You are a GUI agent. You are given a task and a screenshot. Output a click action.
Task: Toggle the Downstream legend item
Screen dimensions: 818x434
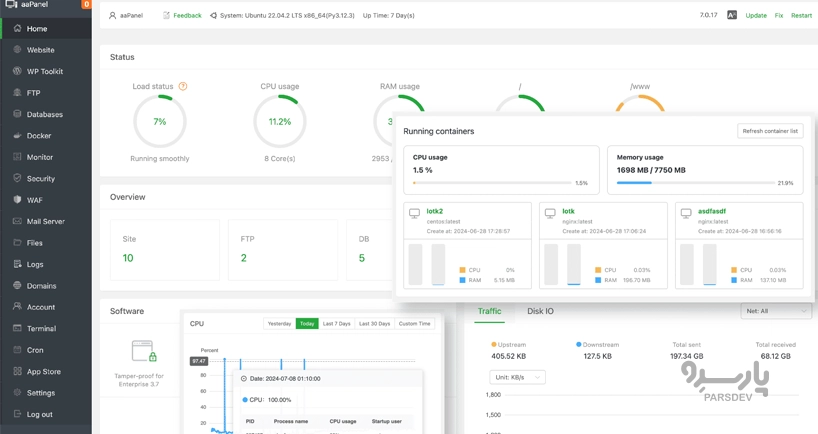(597, 345)
